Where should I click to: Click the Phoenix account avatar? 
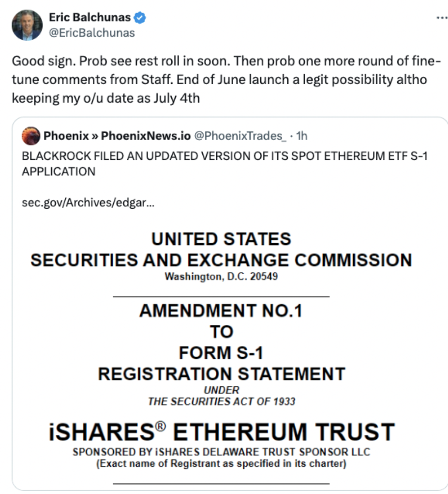point(31,136)
